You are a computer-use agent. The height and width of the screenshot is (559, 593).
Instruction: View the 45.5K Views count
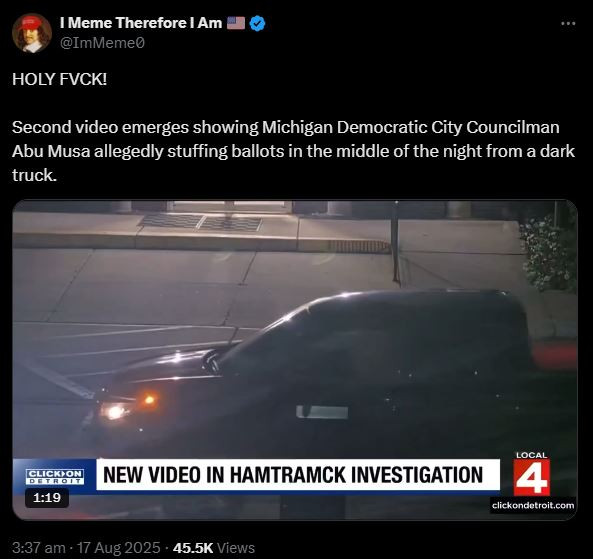tap(214, 548)
